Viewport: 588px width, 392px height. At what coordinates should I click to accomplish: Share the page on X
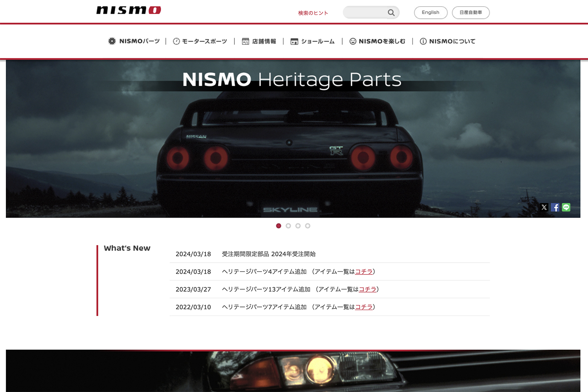tap(544, 207)
